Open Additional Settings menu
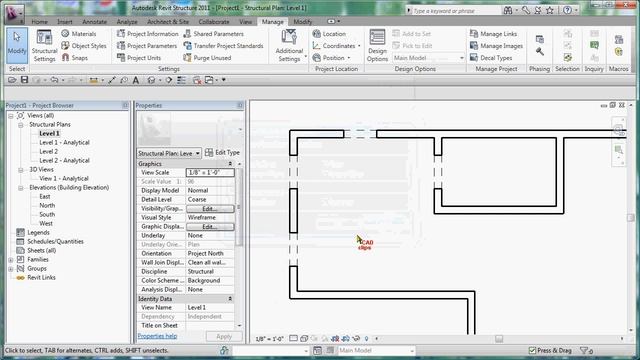This screenshot has width=640, height=360. (289, 46)
